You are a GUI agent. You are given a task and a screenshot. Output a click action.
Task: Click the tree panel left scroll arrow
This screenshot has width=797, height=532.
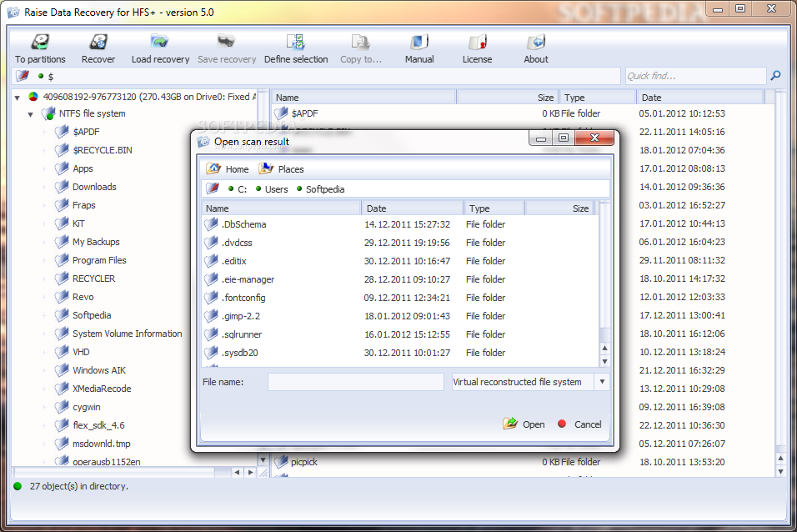click(x=237, y=473)
